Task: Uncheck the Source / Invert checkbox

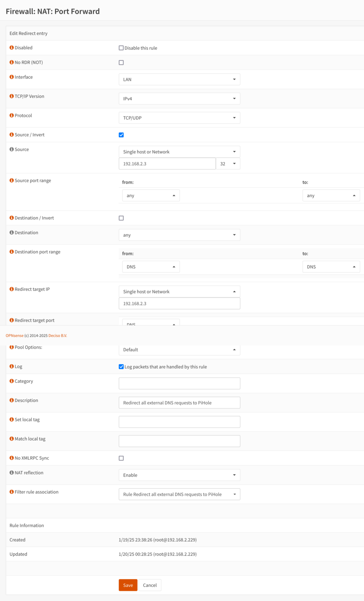Action: pos(121,135)
